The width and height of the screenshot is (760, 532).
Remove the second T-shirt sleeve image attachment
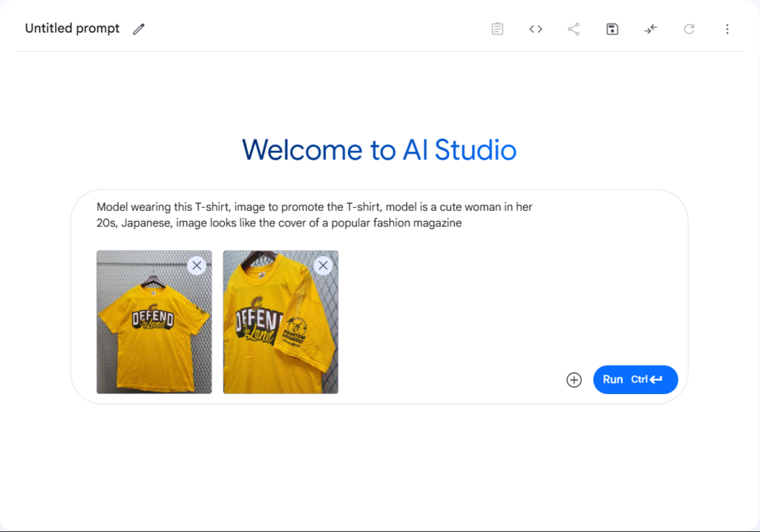tap(324, 266)
